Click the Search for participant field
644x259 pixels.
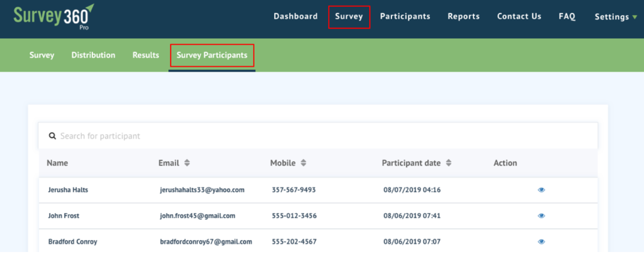pyautogui.click(x=320, y=136)
